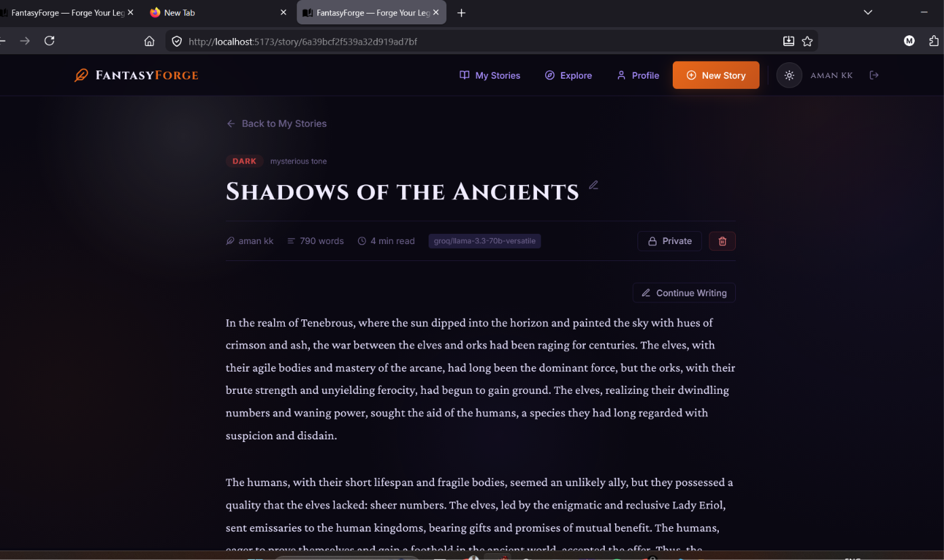Go to the browser home page
Image resolution: width=944 pixels, height=560 pixels.
[x=149, y=41]
